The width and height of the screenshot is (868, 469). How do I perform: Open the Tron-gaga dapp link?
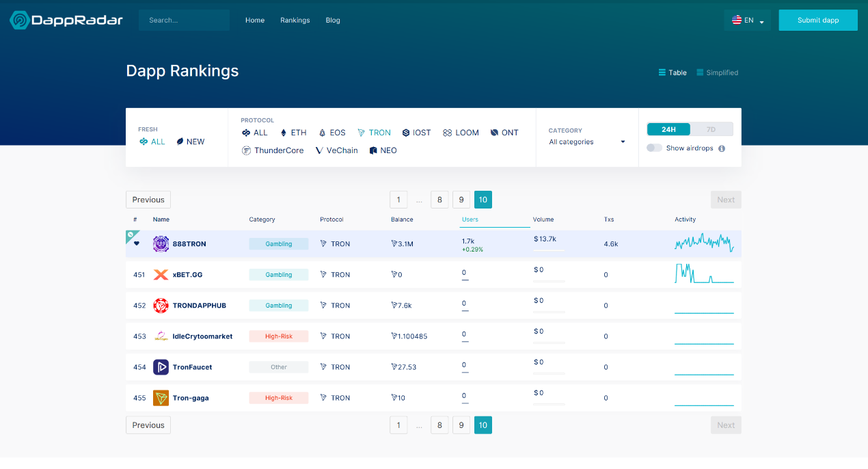pos(191,398)
